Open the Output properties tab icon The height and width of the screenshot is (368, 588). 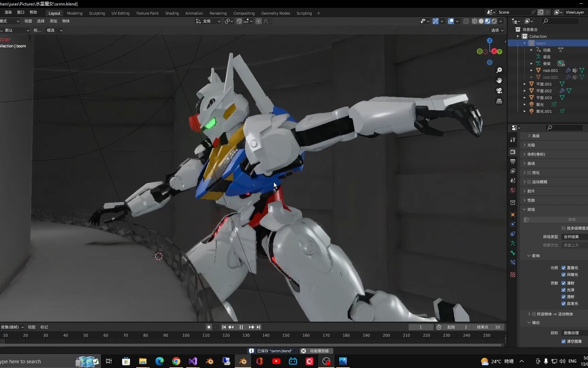click(513, 161)
